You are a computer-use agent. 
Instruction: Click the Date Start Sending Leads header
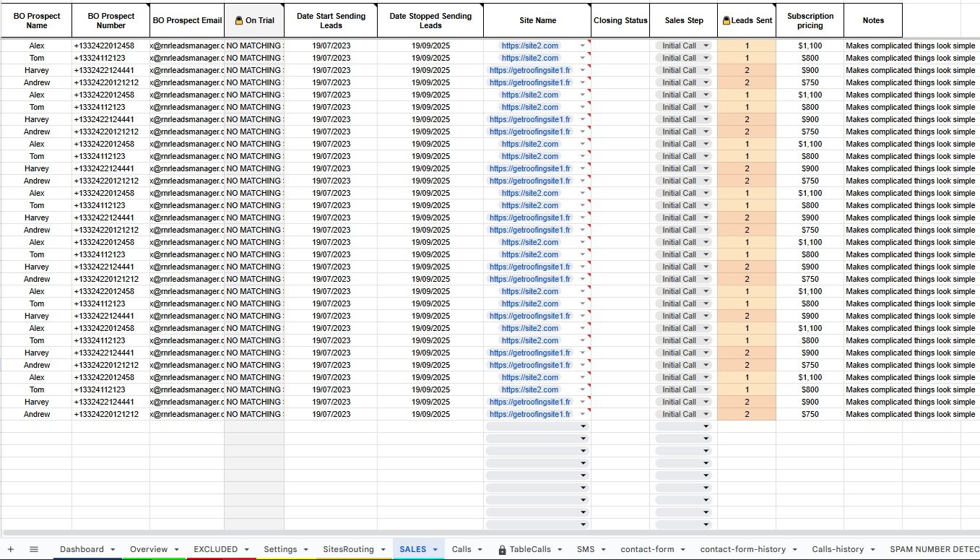click(331, 20)
